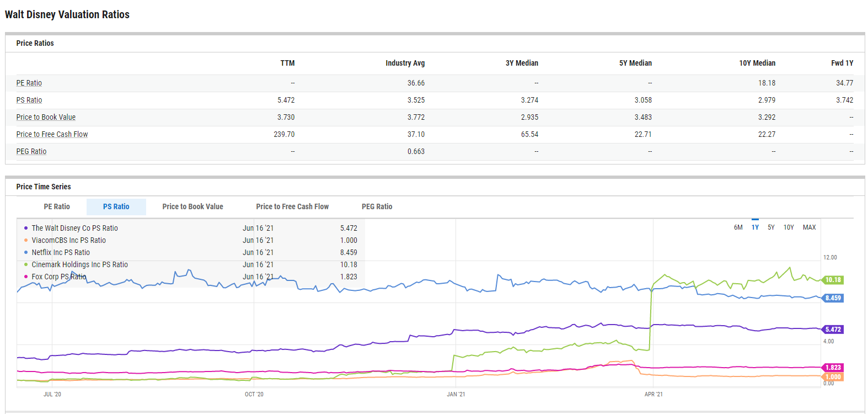Image resolution: width=868 pixels, height=414 pixels.
Task: Click PE Ratio industry average 36.66
Action: (416, 83)
